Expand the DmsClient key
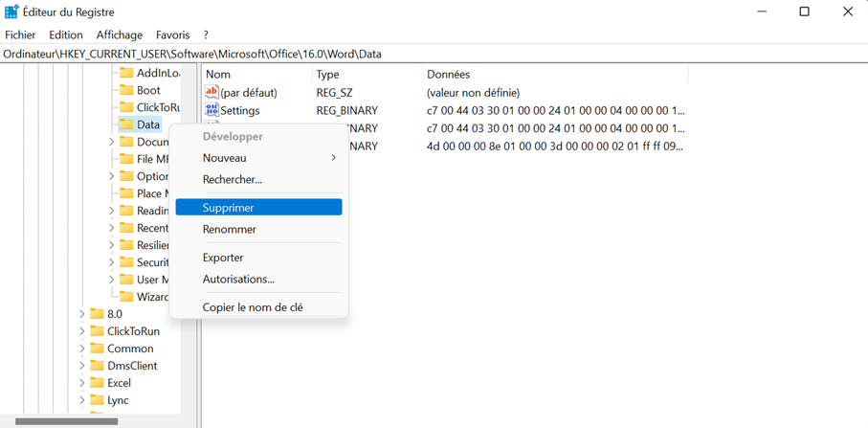 (x=82, y=366)
